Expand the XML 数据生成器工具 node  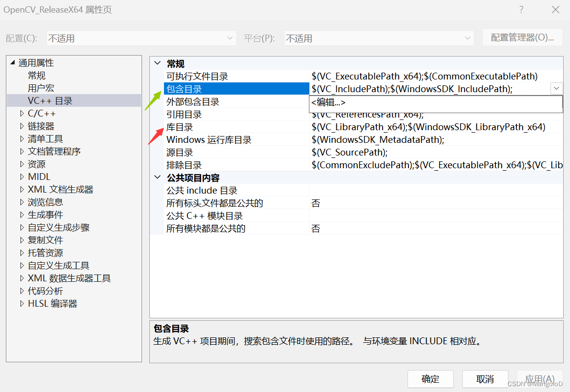[22, 278]
